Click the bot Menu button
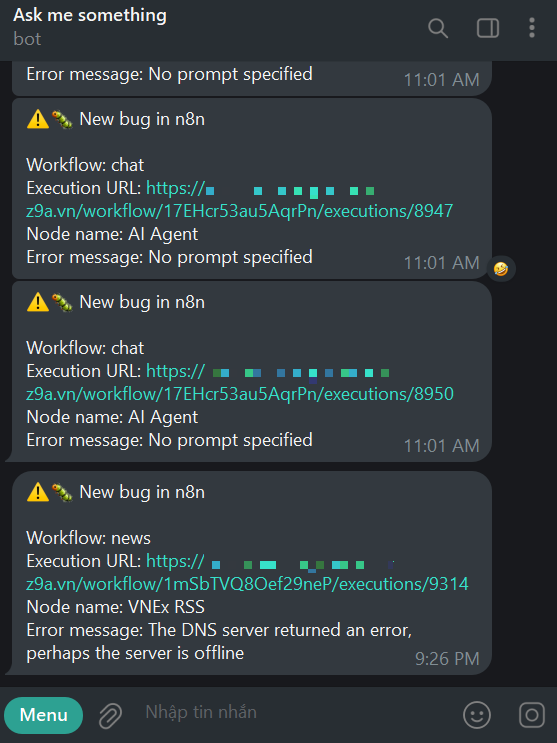 (x=43, y=715)
